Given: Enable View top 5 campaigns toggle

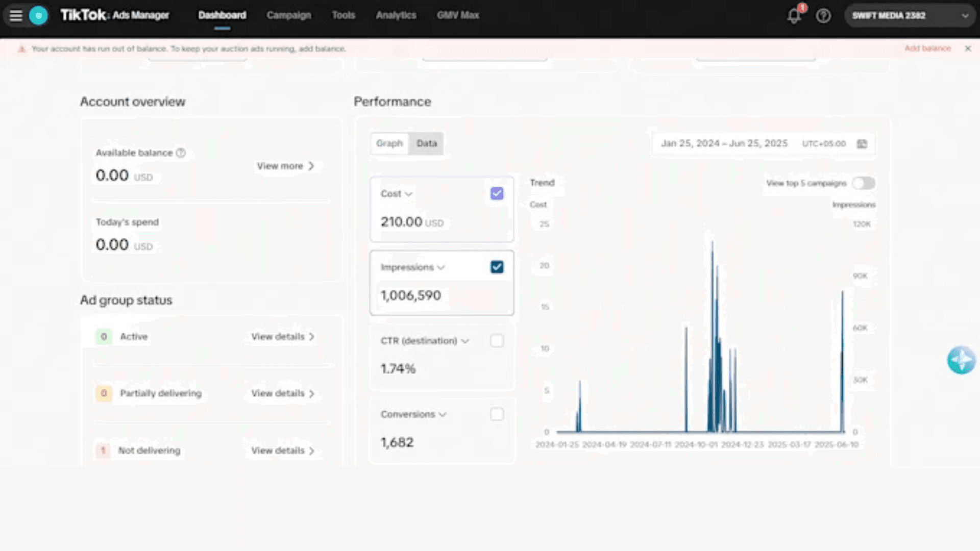Looking at the screenshot, I should point(864,183).
